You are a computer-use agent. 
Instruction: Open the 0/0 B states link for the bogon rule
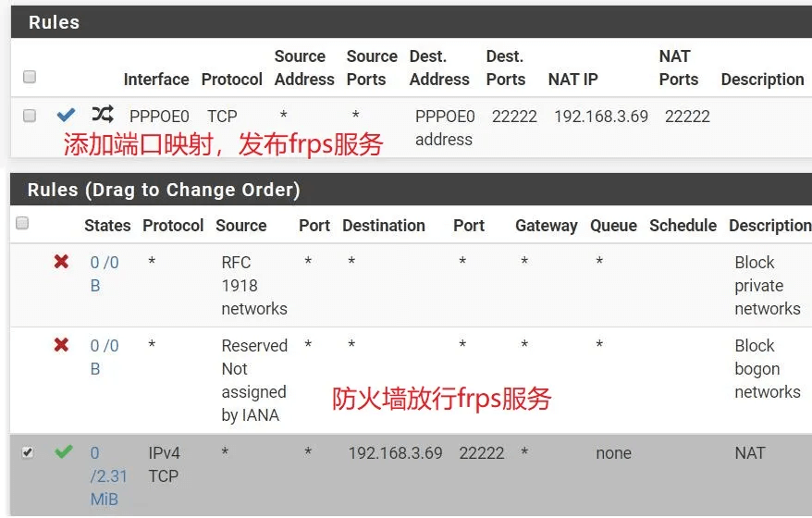(104, 357)
